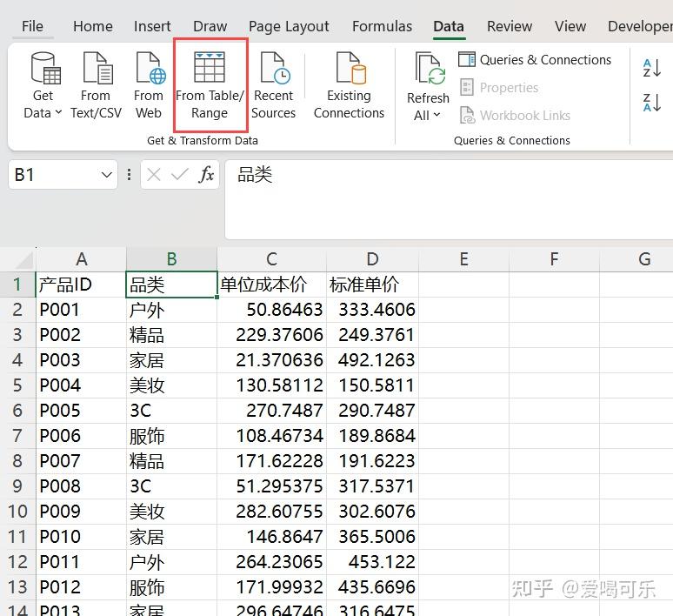Open the File tab
Screen dimensions: 673x616
tap(32, 26)
